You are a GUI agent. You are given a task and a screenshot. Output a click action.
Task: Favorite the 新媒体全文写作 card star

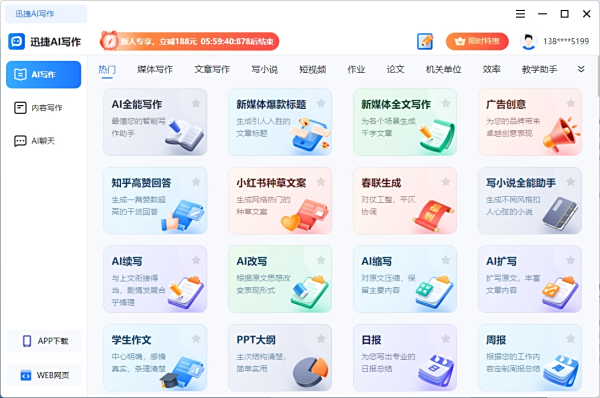pyautogui.click(x=446, y=103)
